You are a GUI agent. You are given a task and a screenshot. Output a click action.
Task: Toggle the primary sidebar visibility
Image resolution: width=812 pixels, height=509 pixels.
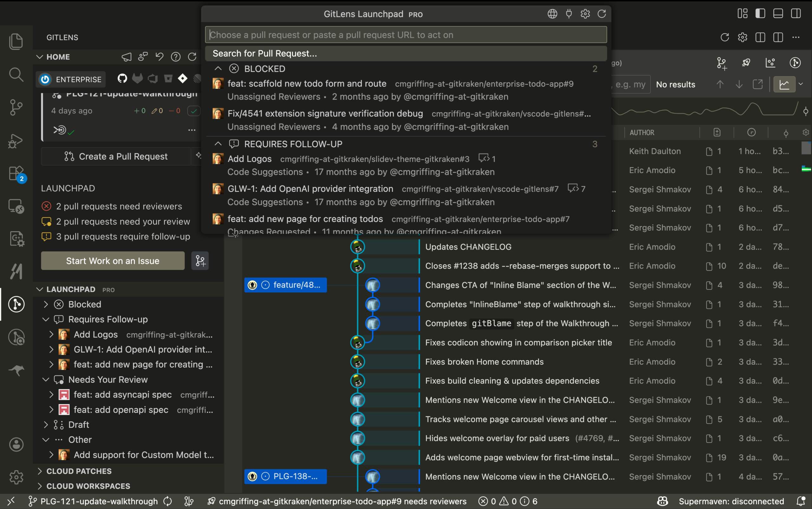point(760,13)
